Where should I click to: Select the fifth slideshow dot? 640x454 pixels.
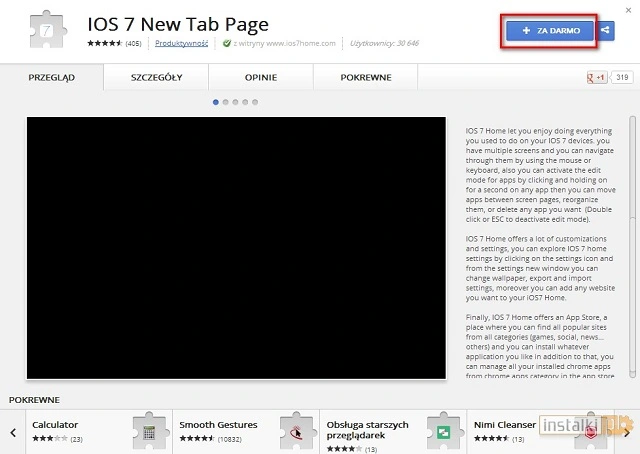click(x=255, y=102)
